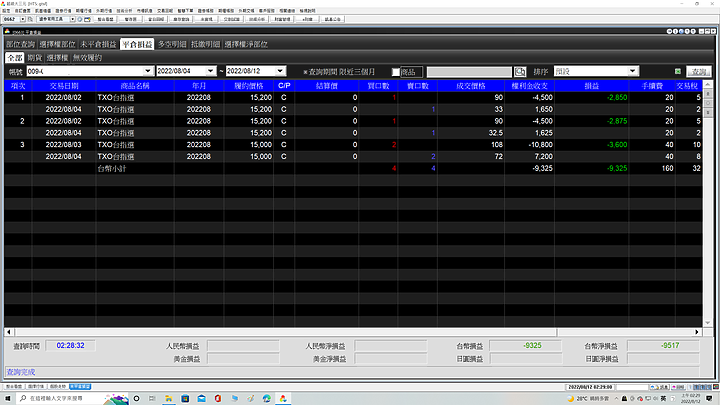
Task: Open the 帳號 account dropdown
Action: [147, 71]
